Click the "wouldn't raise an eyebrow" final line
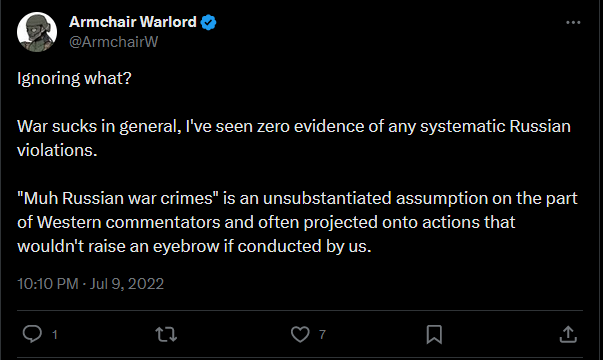This screenshot has width=603, height=360. point(194,247)
